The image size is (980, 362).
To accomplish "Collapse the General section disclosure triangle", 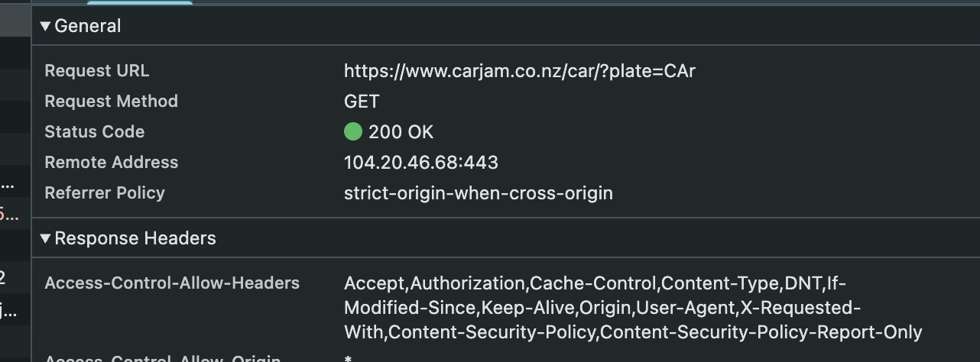I will click(45, 26).
